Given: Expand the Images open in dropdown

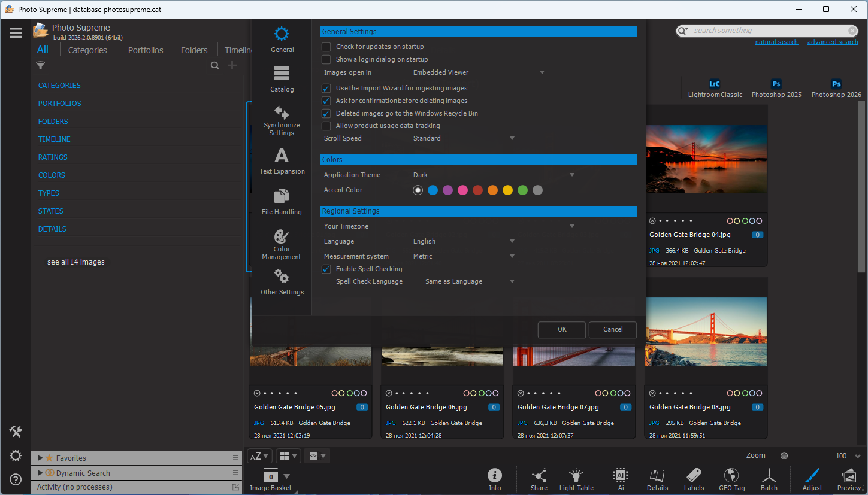Looking at the screenshot, I should point(479,72).
